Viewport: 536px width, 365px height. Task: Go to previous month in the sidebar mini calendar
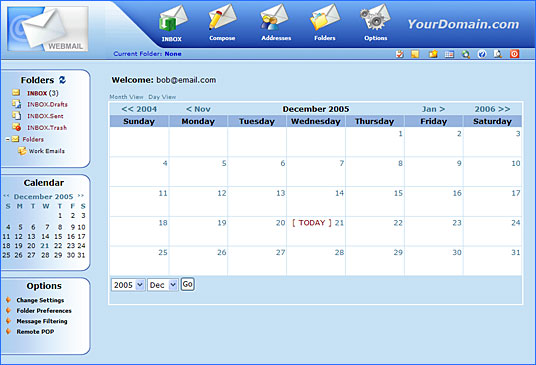pos(6,196)
